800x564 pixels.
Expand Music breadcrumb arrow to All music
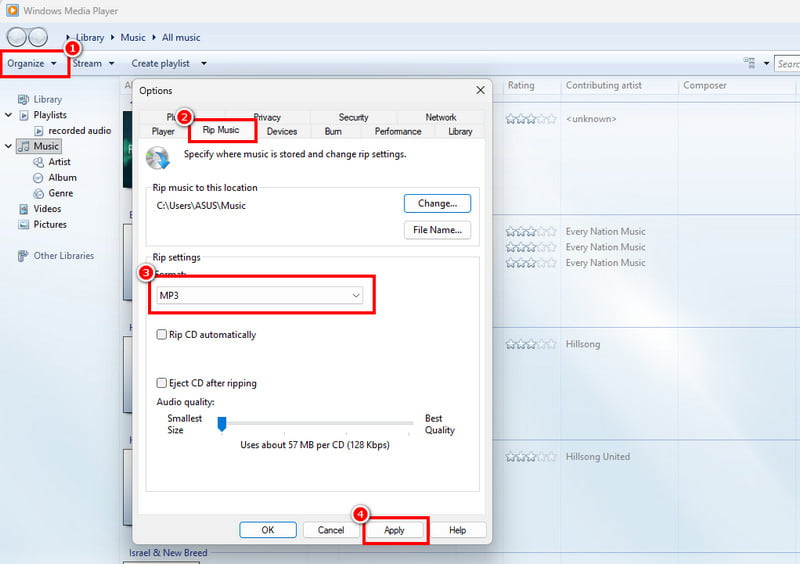coord(154,37)
